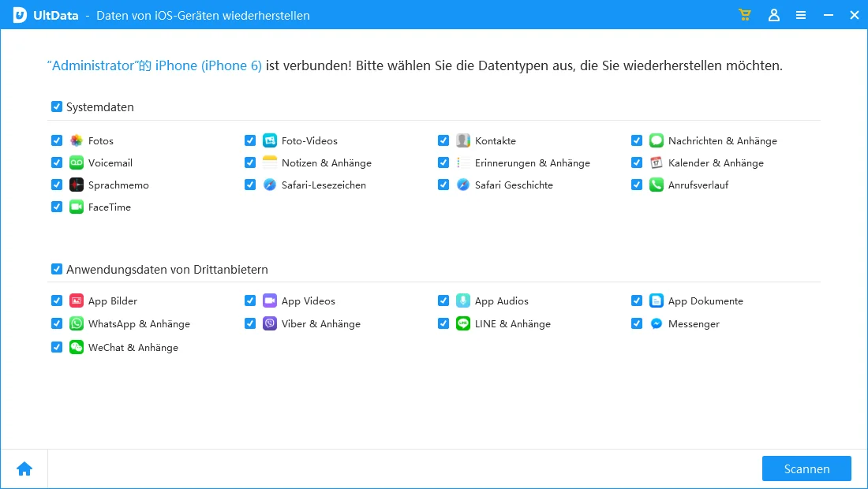The image size is (868, 489).
Task: Click the WhatsApp icon
Action: [x=77, y=323]
